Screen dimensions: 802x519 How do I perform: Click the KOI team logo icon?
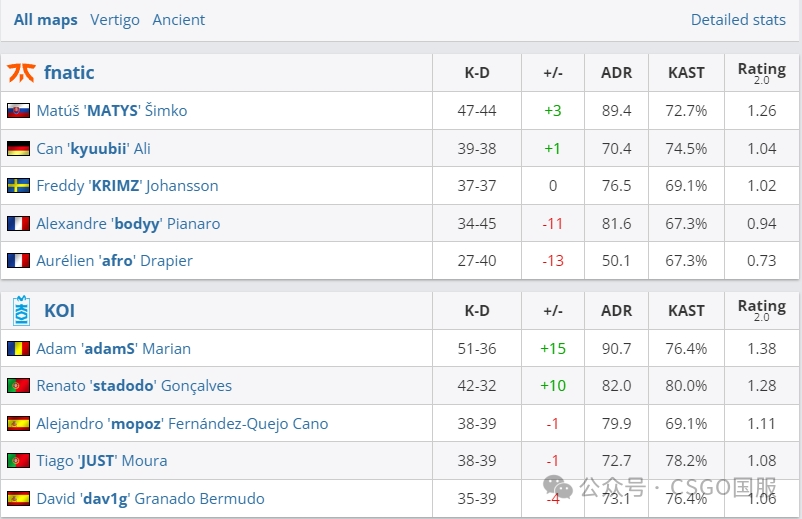pos(21,311)
